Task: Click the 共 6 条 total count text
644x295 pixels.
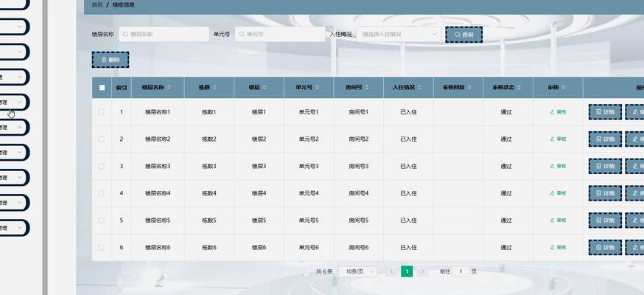Action: click(x=324, y=271)
